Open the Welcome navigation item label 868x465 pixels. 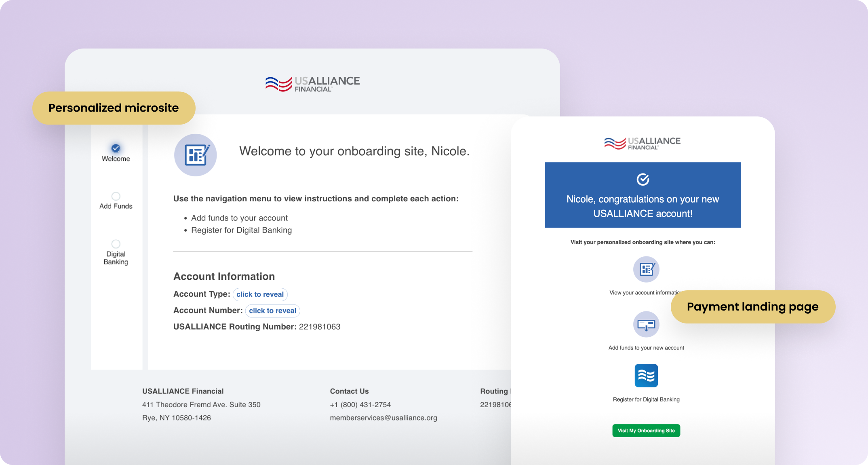point(116,159)
